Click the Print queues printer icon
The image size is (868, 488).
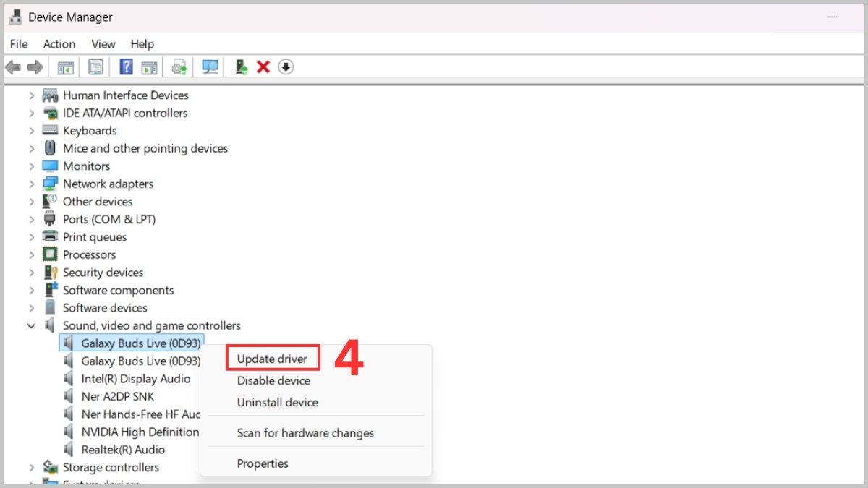[50, 237]
